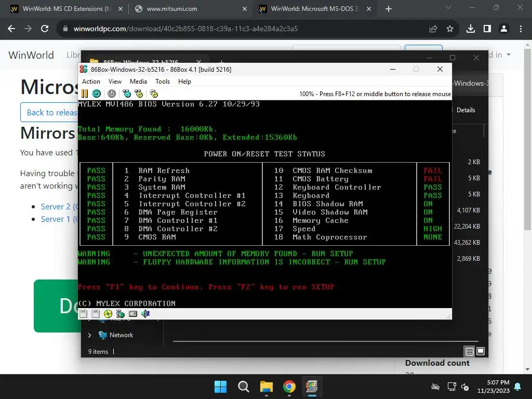The image size is (532, 399).
Task: Open File Explorer from the taskbar
Action: point(267,387)
